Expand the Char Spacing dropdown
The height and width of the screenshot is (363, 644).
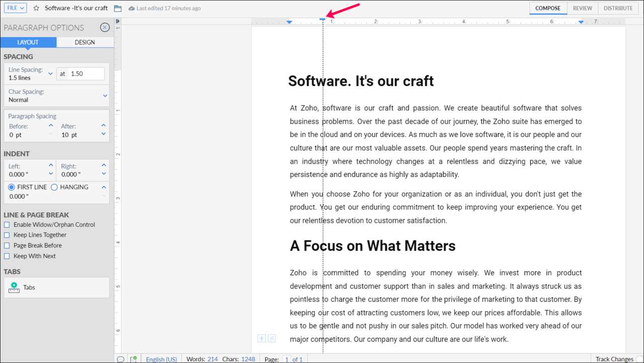point(105,95)
